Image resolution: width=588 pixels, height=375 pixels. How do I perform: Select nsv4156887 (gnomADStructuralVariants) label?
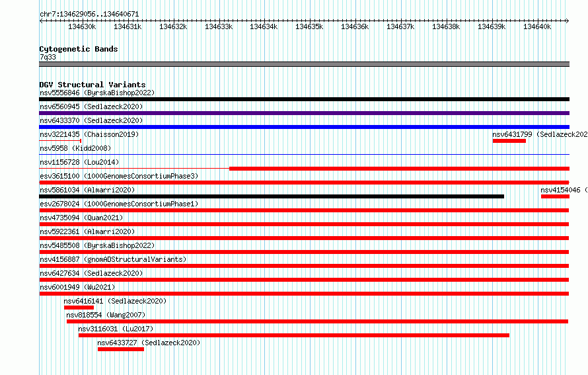tap(113, 259)
